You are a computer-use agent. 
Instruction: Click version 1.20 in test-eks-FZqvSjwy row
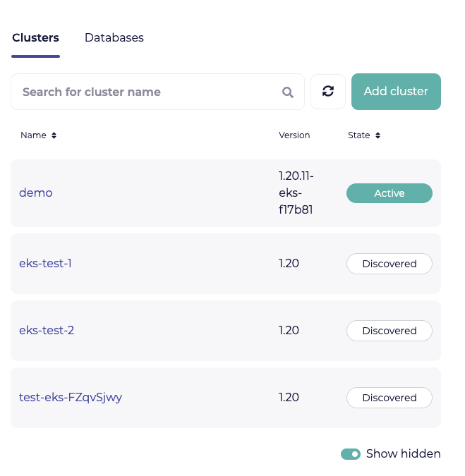(x=289, y=398)
